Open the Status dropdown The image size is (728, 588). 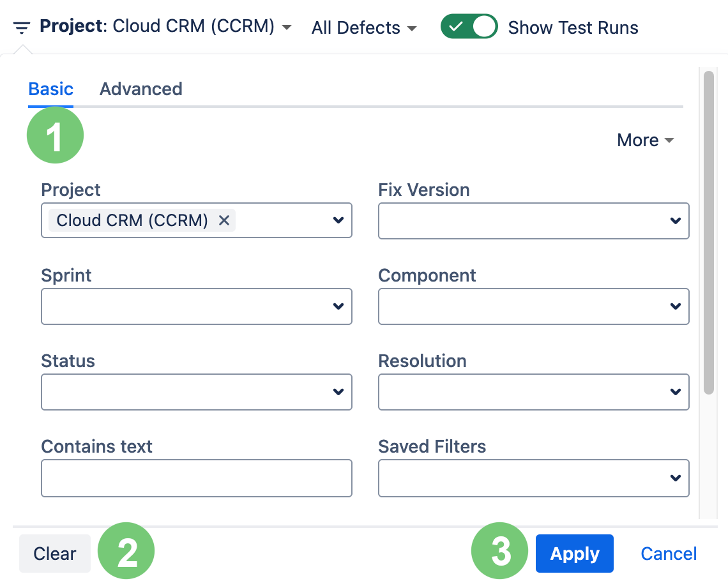197,392
